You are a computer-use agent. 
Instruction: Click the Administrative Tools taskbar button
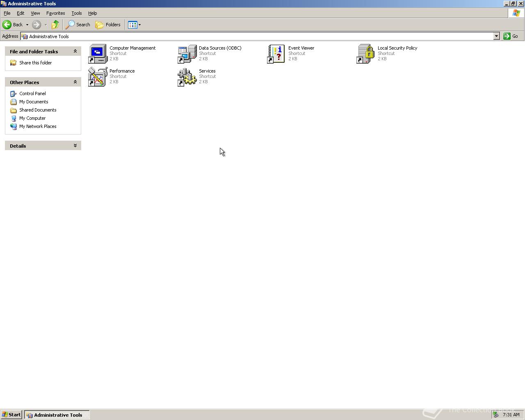57,415
